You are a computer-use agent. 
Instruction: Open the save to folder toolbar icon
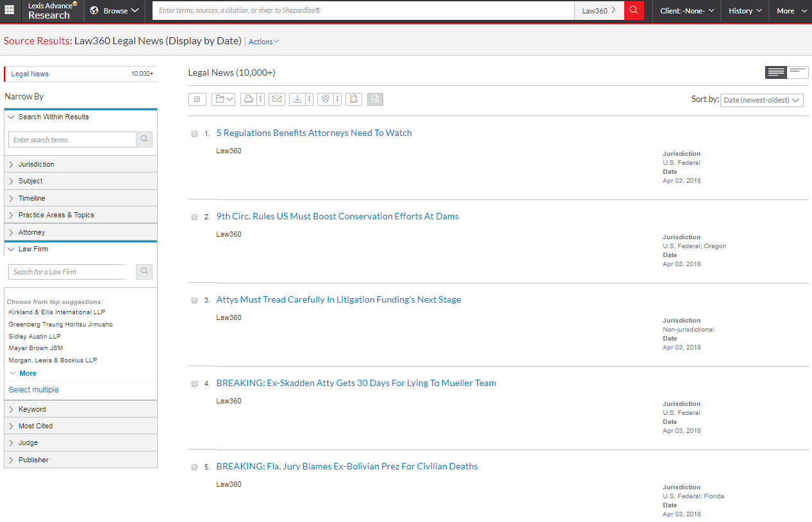point(224,99)
